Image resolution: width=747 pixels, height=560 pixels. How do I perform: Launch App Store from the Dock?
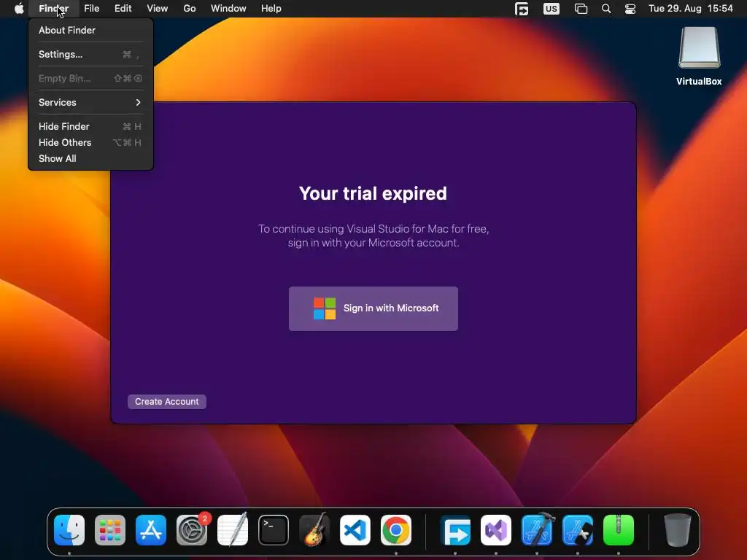pyautogui.click(x=151, y=530)
